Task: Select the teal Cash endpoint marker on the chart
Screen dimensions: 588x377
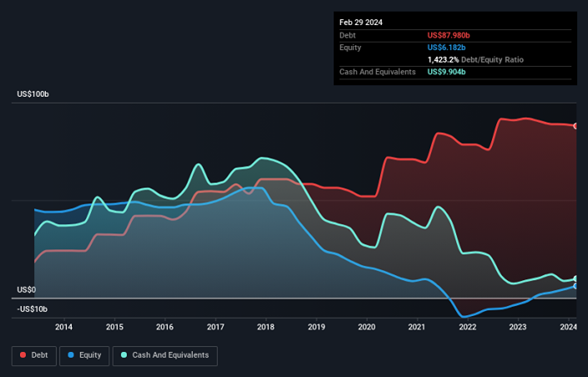Action: click(x=575, y=279)
